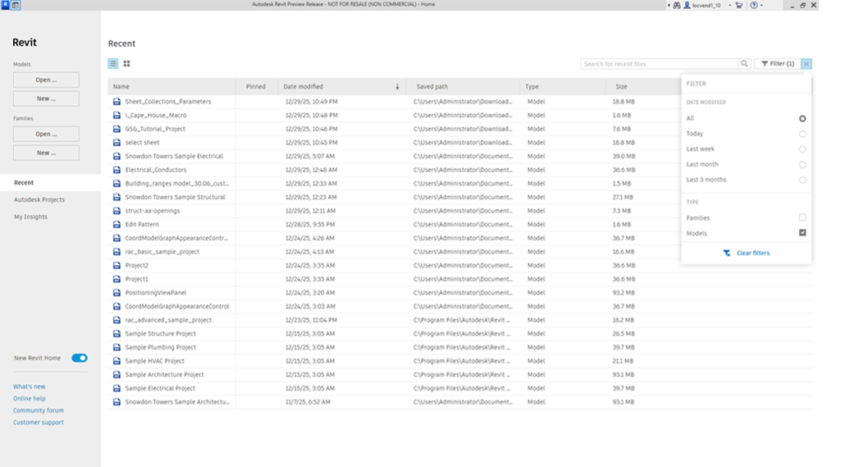Viewport: 868px width, 467px height.
Task: Open the Filter (1) dropdown button
Action: click(x=777, y=64)
